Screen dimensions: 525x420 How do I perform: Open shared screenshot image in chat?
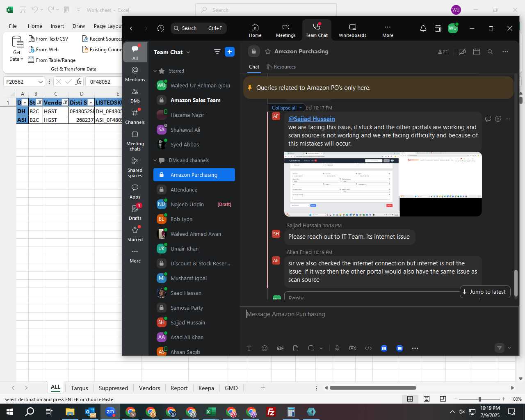[x=383, y=184]
